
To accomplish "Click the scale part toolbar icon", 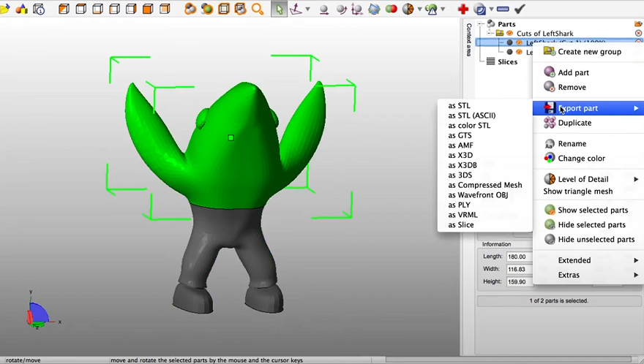I will point(357,10).
